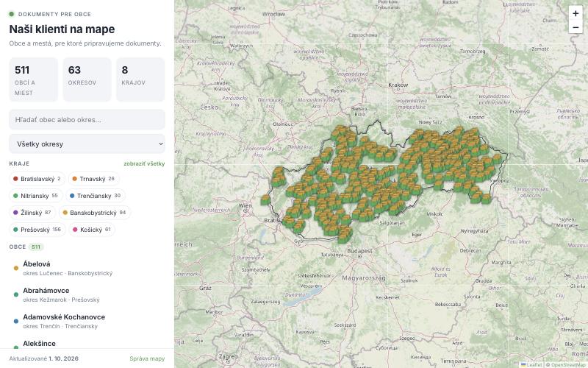Select the Banskobystrický region chip
The image size is (588, 368).
pyautogui.click(x=95, y=213)
